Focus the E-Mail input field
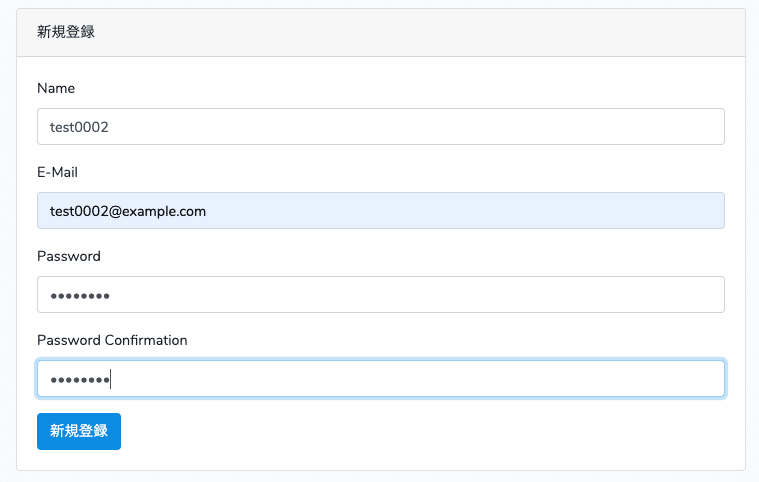The width and height of the screenshot is (759, 482). click(x=380, y=211)
